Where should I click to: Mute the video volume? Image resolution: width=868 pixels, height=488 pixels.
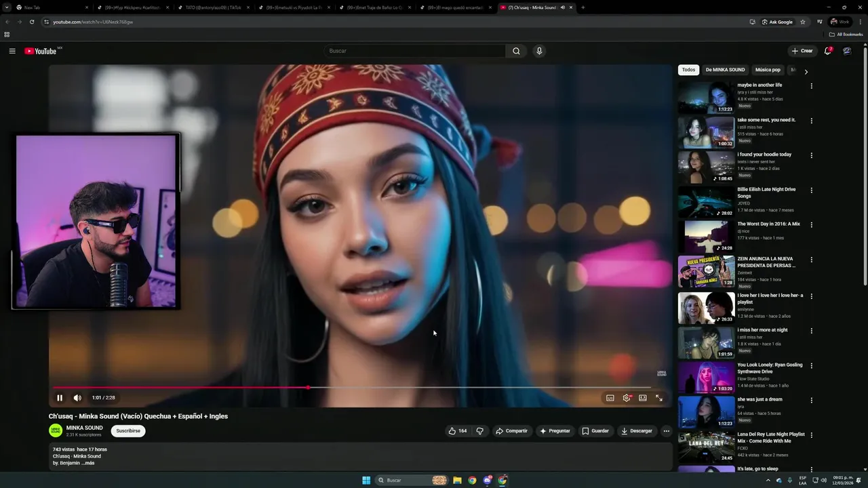[77, 398]
